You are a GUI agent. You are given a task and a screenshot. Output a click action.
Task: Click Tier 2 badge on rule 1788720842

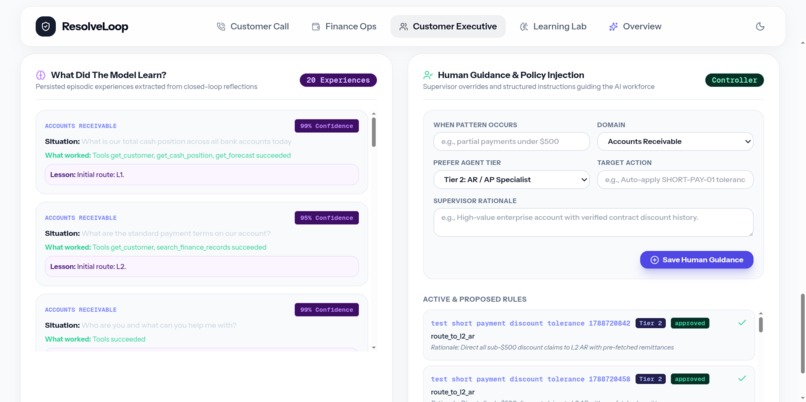pyautogui.click(x=650, y=323)
